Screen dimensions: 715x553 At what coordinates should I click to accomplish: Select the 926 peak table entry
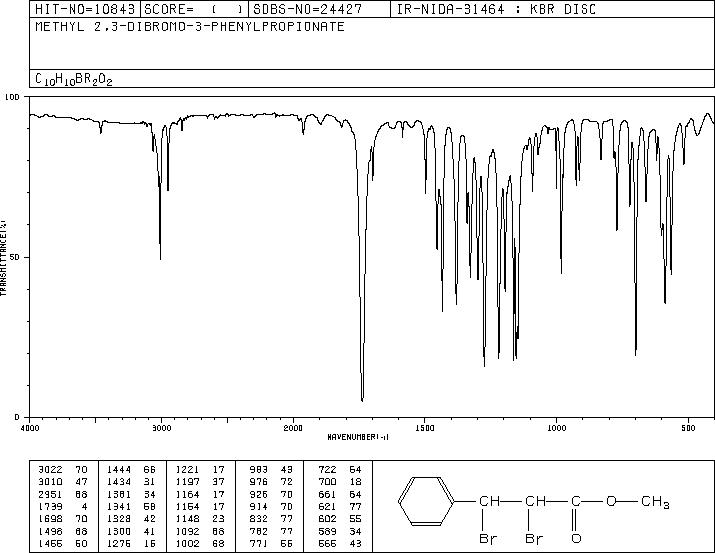pos(271,494)
